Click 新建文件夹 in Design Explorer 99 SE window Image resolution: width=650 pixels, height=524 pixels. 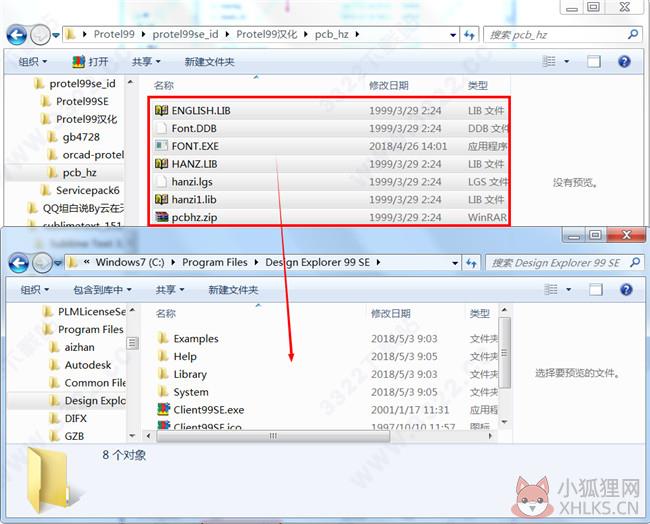(233, 289)
